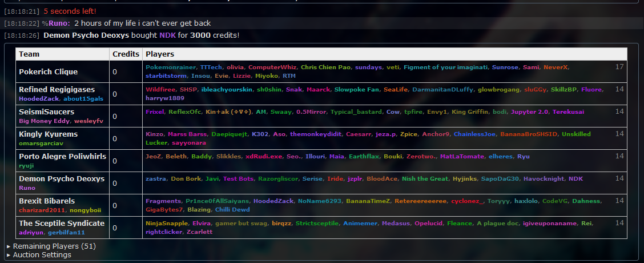Click omarsgarciav under Kingly Kyurems
This screenshot has height=263, width=644.
pos(41,144)
